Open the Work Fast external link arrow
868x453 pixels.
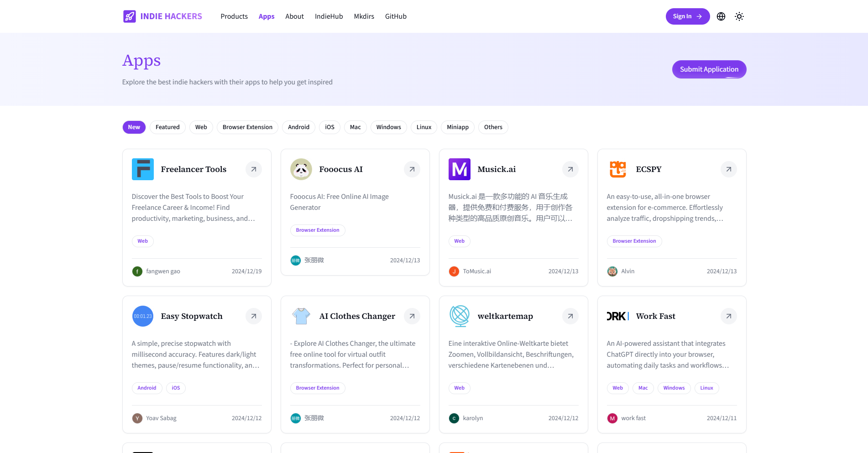tap(729, 316)
